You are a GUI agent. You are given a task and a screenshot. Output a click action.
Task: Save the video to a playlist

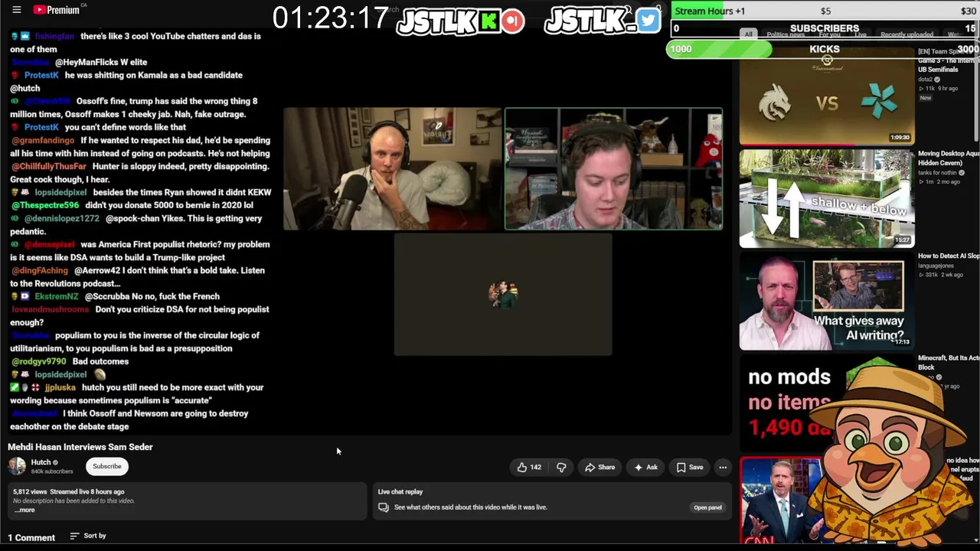pos(689,467)
